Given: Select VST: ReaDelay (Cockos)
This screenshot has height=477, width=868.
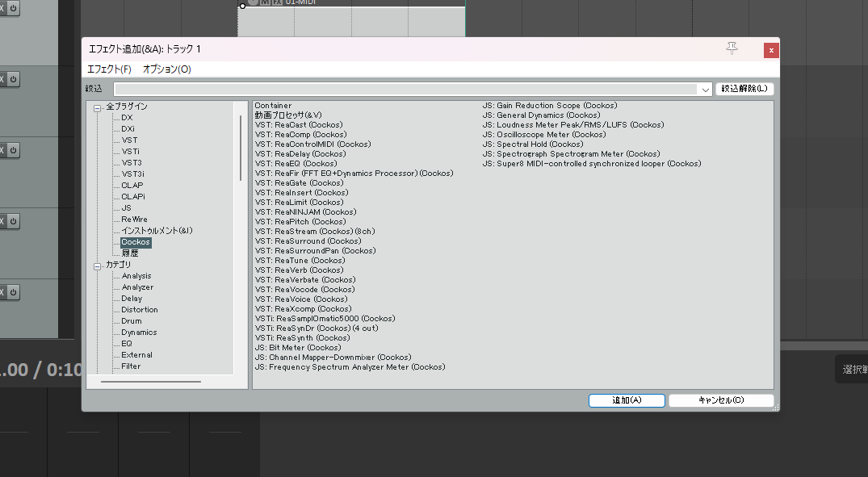Looking at the screenshot, I should pos(300,154).
